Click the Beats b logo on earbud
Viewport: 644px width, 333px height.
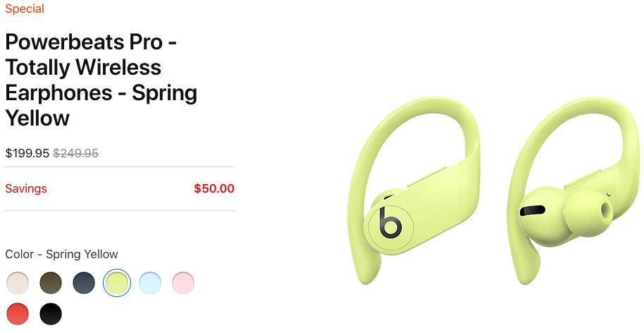[390, 223]
